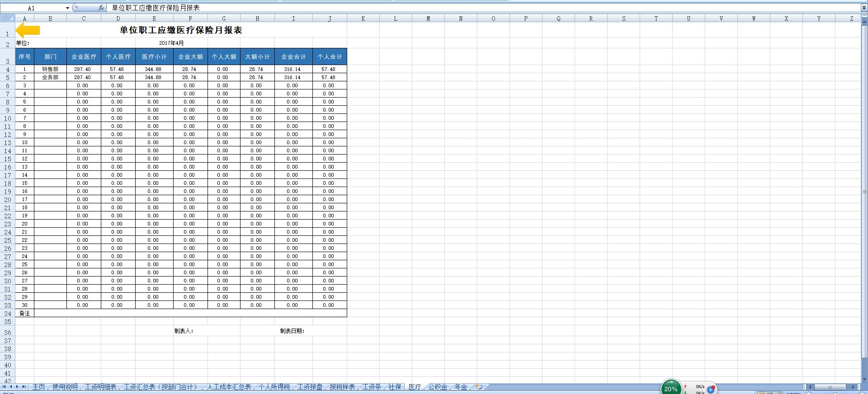Expand the formula bar
The height and width of the screenshot is (394, 868).
pos(864,8)
